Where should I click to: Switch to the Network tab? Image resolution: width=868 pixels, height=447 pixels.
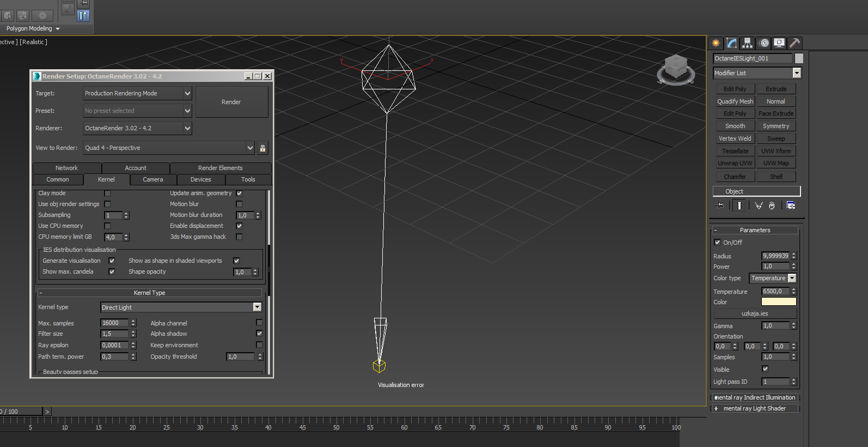66,168
